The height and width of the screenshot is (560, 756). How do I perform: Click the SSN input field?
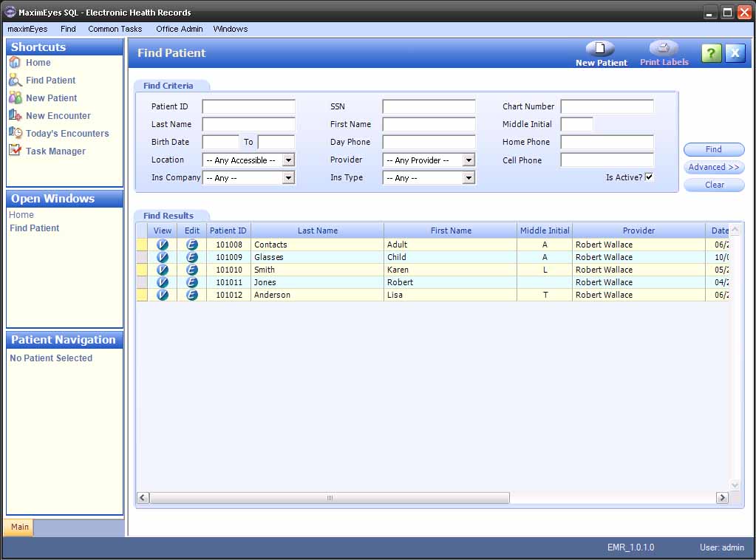429,106
